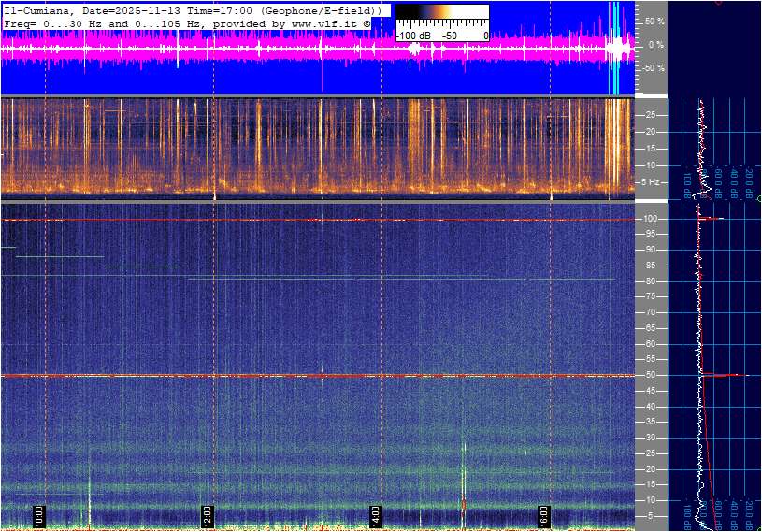Click the 12:00 time marker label

[x=207, y=515]
